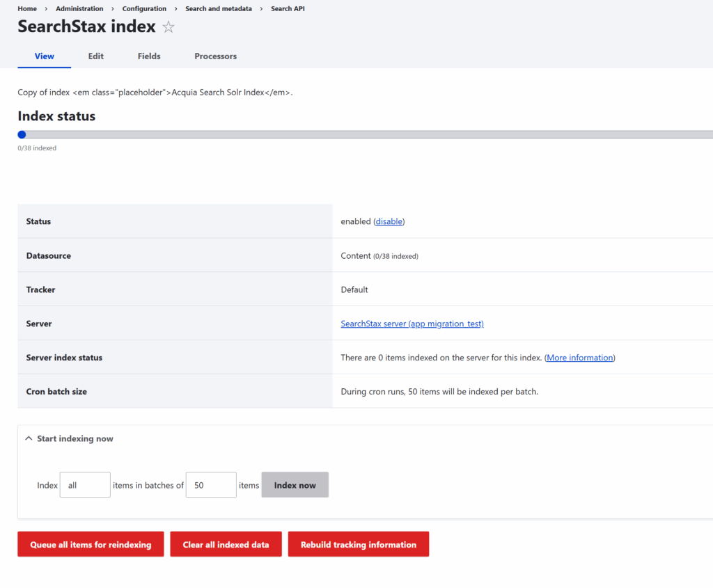Go to the Search API breadcrumb
713x588 pixels.
(x=288, y=8)
